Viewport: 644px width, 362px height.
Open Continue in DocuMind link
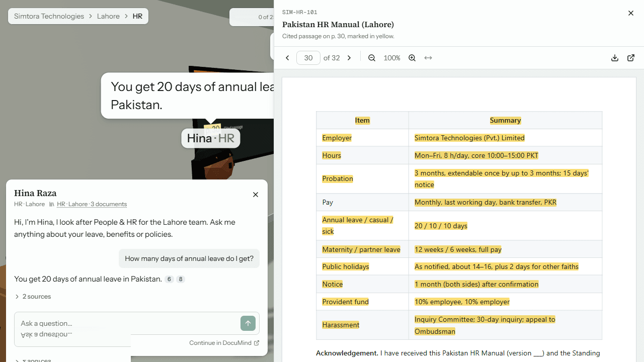point(224,343)
